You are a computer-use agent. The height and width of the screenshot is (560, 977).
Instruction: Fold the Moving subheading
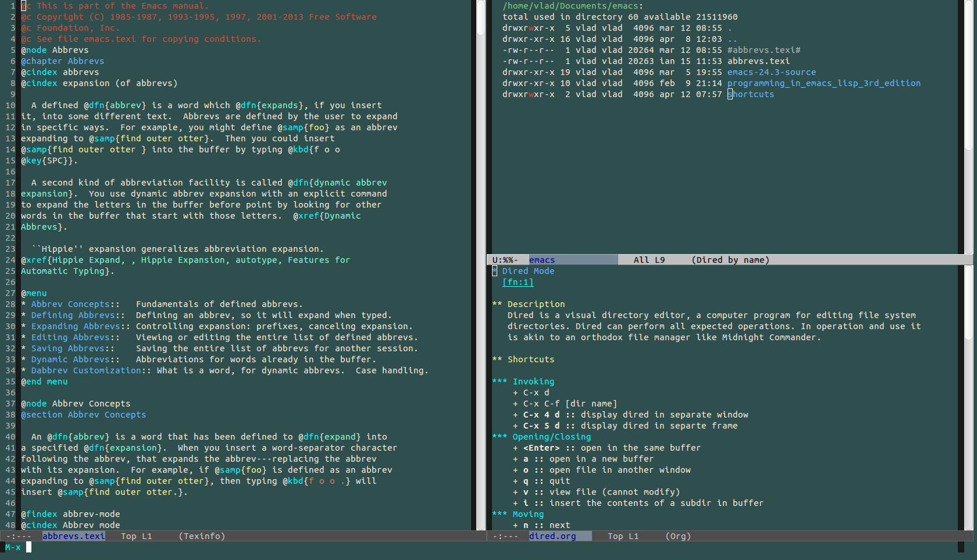pyautogui.click(x=518, y=514)
